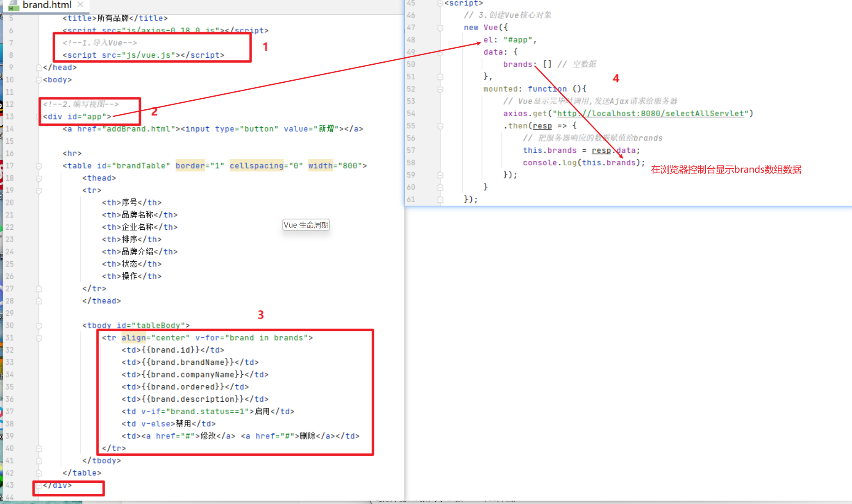Click the <th>排序</th> header line
Viewport: 852px width, 504px height.
pos(132,240)
